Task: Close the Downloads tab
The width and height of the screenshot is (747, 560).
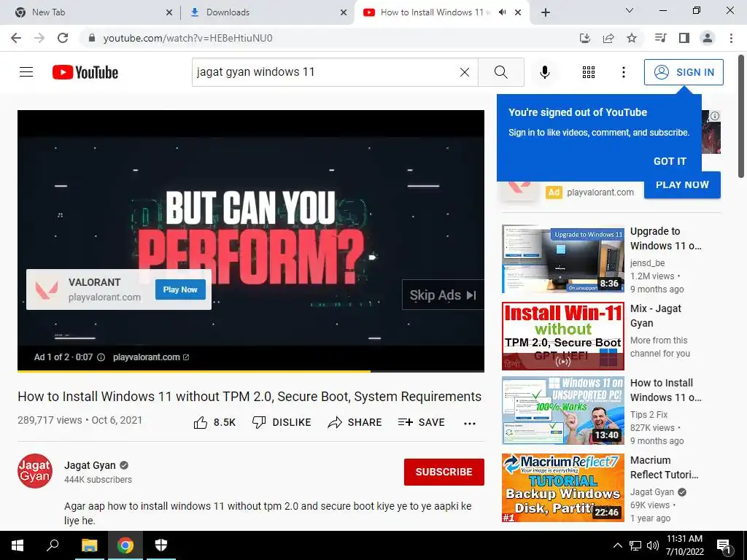Action: tap(344, 12)
